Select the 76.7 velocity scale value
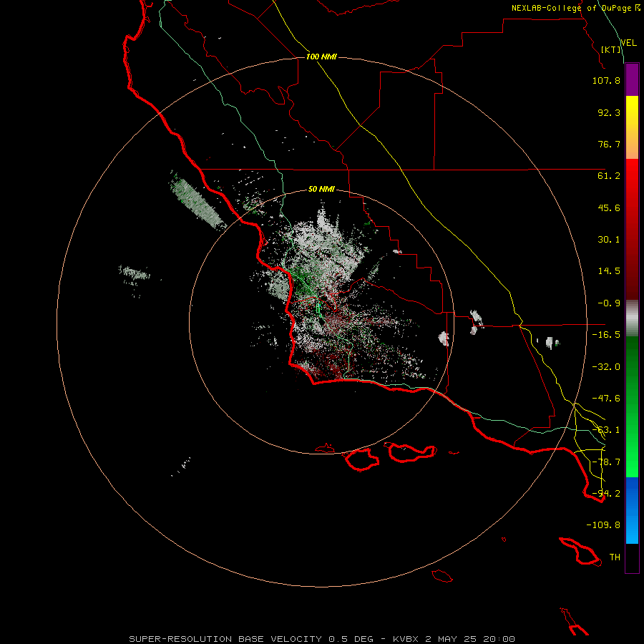The height and width of the screenshot is (644, 644). coord(609,144)
